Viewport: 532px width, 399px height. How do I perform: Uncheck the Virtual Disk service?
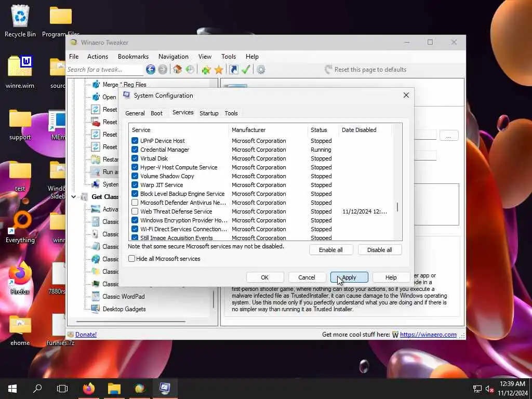click(135, 158)
